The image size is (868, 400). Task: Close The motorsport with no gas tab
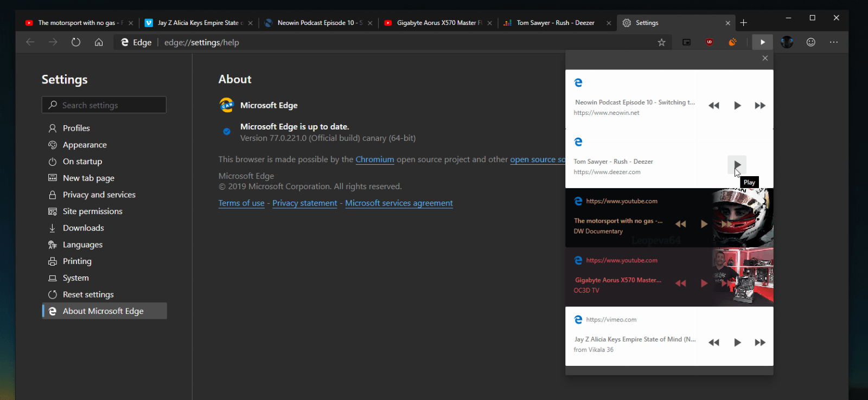131,23
